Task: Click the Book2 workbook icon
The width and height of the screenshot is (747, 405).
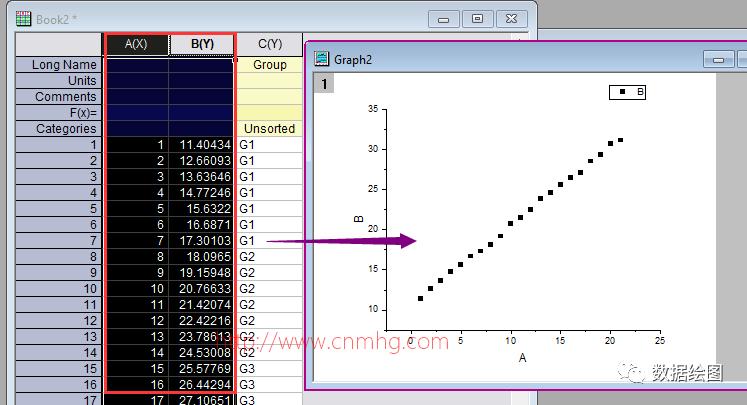Action: [23, 19]
